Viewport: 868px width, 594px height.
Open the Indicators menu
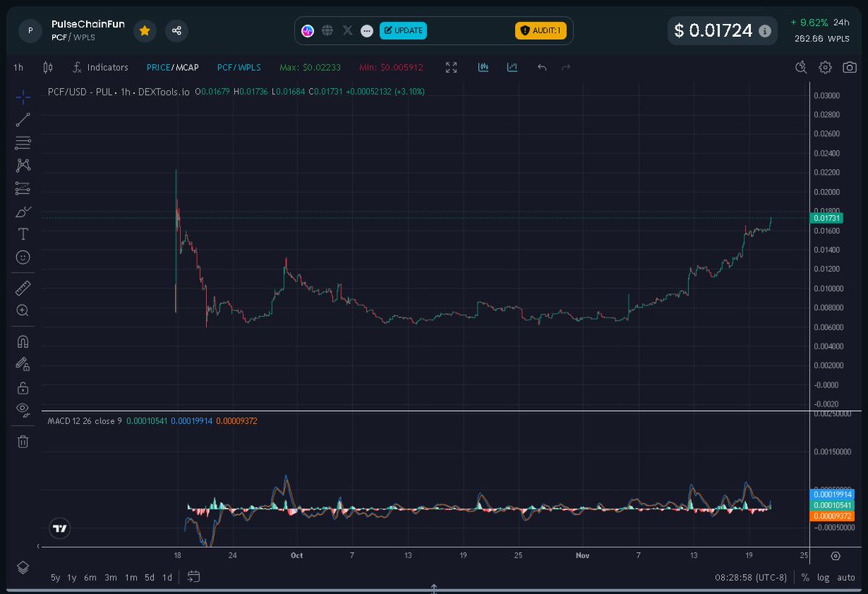[100, 67]
